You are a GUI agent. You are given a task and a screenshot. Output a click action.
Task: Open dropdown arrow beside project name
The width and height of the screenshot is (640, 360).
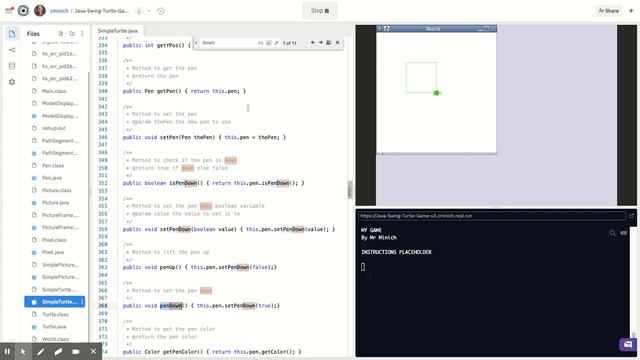point(149,11)
